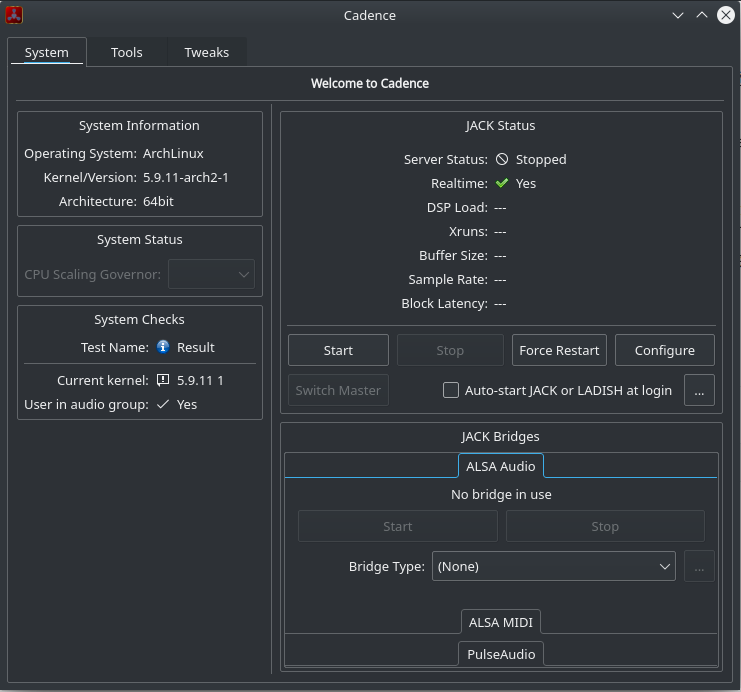Click the ellipsis button beside Bridge Type
Screen dimensions: 741x692
pyautogui.click(x=699, y=566)
